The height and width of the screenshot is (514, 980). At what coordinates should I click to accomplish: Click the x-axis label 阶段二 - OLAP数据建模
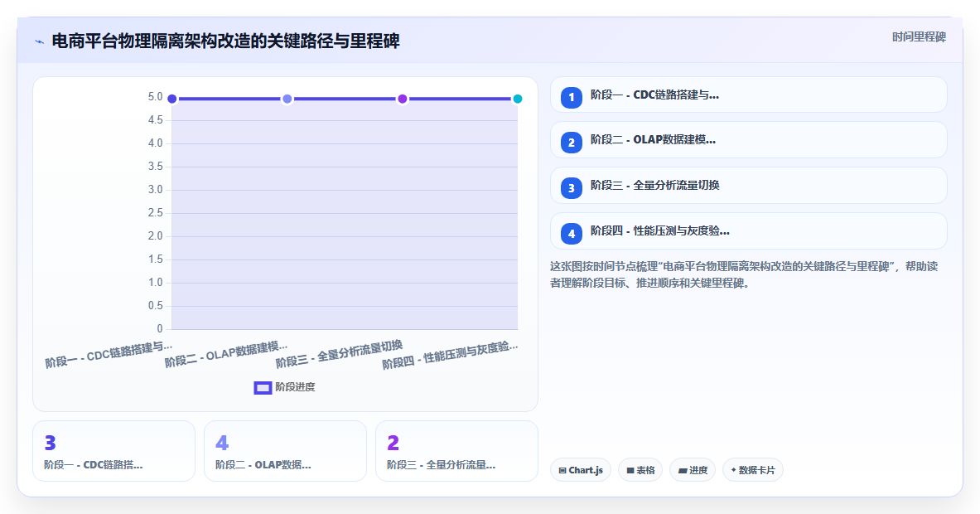[226, 355]
